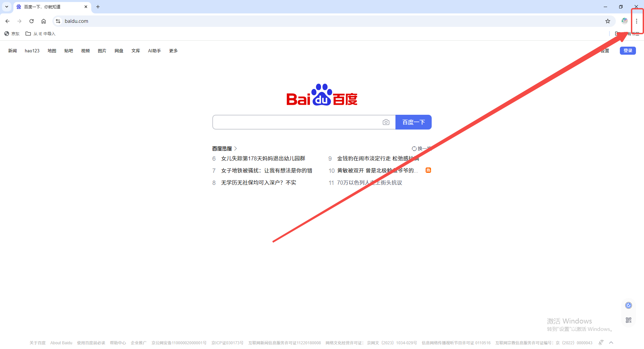Open the 新闻 navigation link
Viewport: 644px width, 349px height.
coord(12,51)
